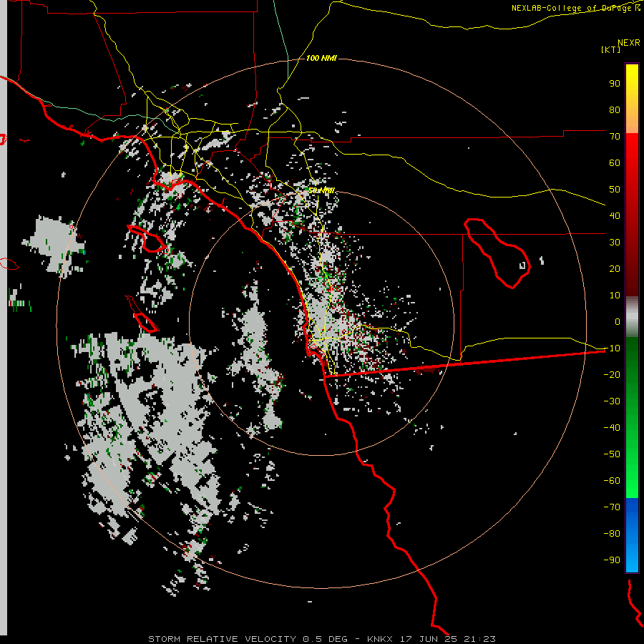Click the 0 value on velocity scale
644x644 pixels.
pyautogui.click(x=618, y=322)
